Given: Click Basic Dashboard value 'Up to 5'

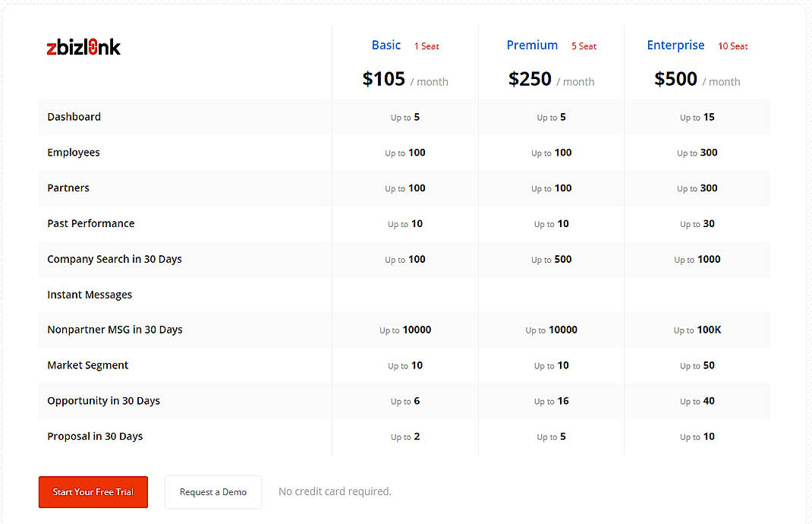Looking at the screenshot, I should click(x=405, y=117).
